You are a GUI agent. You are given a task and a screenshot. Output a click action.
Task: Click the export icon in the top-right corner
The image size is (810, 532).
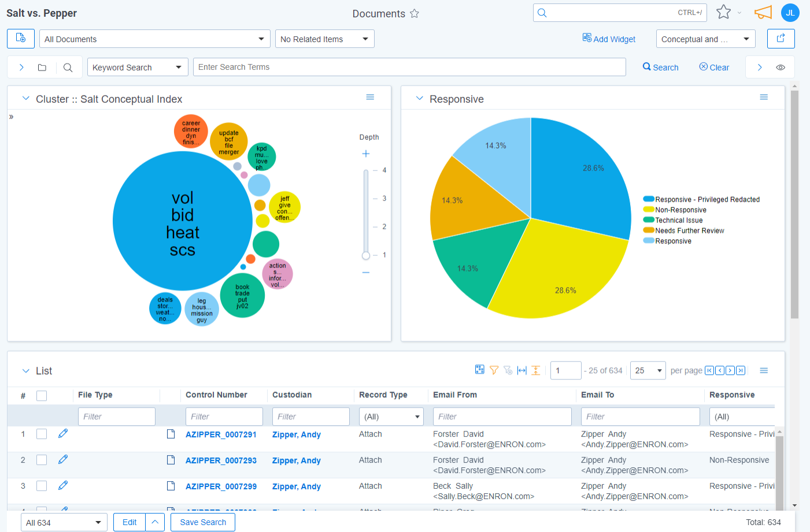coord(781,39)
